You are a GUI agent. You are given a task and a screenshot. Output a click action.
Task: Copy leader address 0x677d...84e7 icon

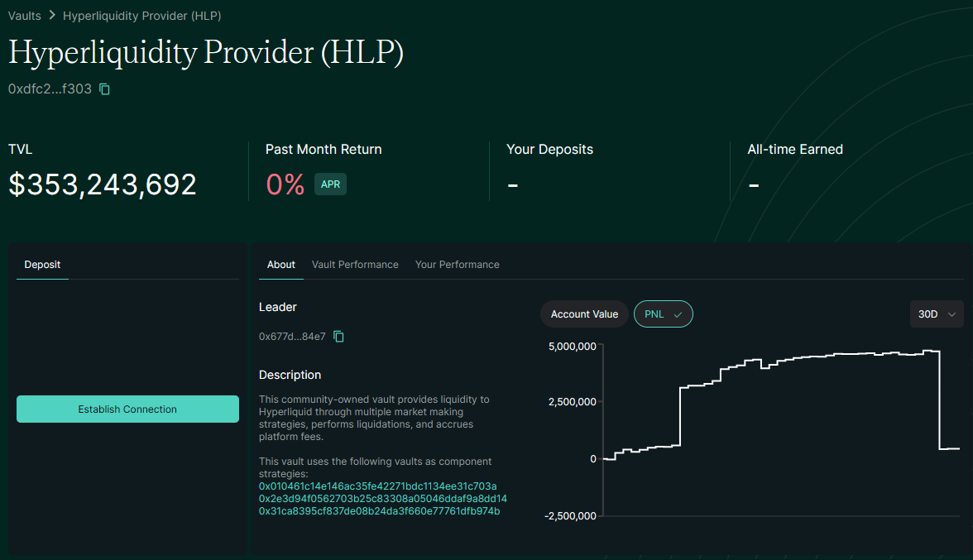339,336
